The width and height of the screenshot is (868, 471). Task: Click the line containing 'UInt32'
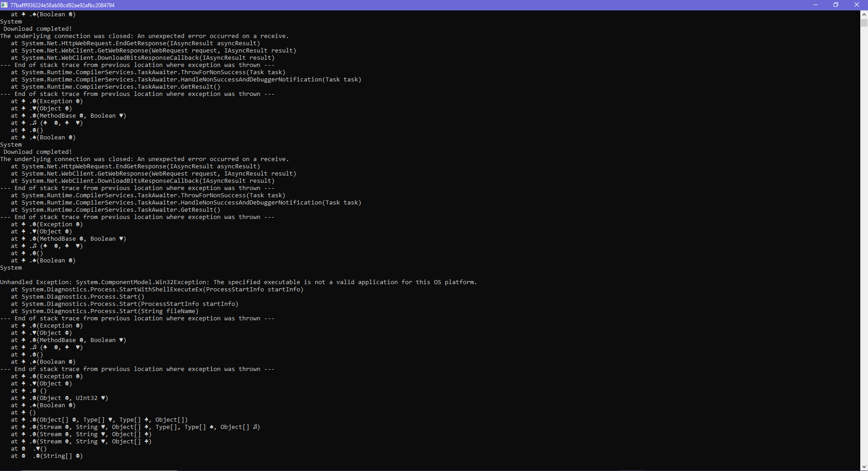(x=60, y=398)
